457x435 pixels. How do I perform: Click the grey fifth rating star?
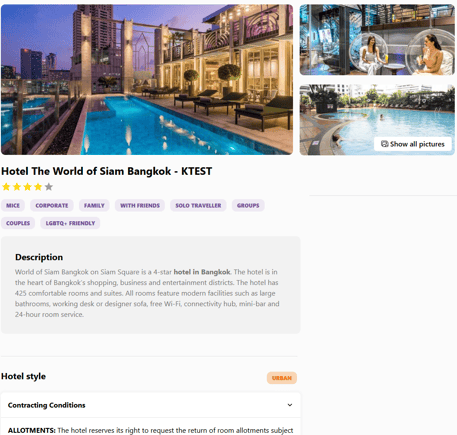(49, 187)
